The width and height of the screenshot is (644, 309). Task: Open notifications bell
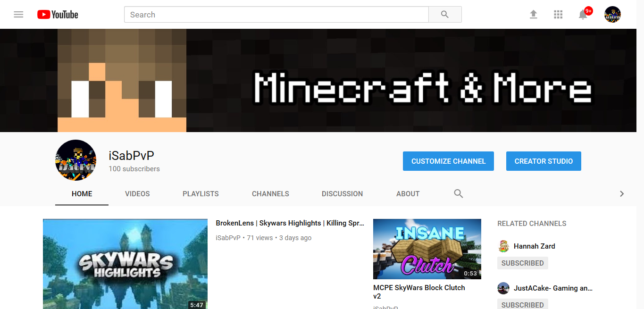pyautogui.click(x=583, y=15)
